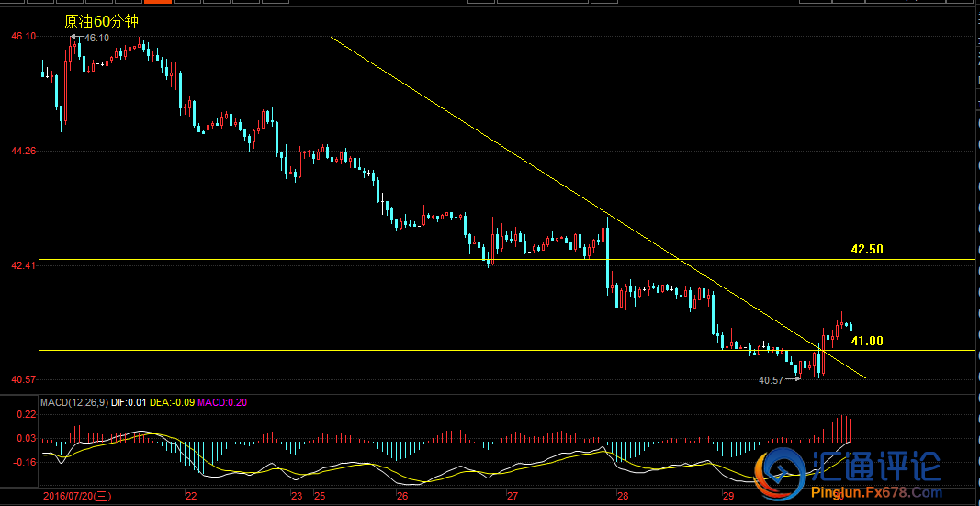Viewport: 980px width, 506px height.
Task: Choose date 29 on the time axis
Action: tap(727, 496)
